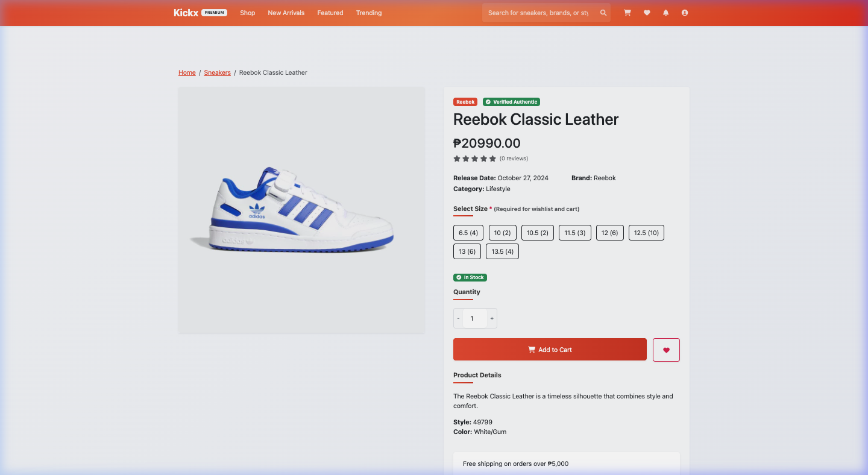Screen dimensions: 868x475
Task: Select size 6.5 (4)
Action: [x=468, y=233]
